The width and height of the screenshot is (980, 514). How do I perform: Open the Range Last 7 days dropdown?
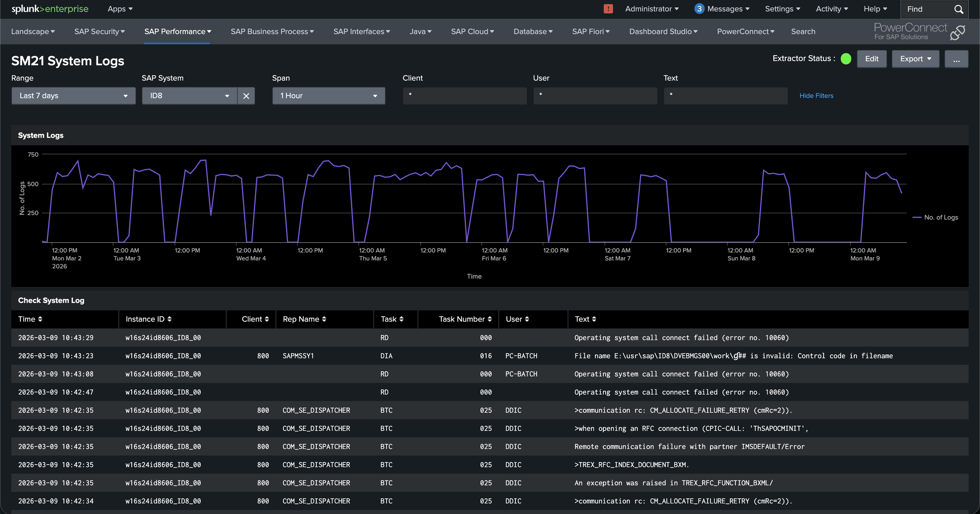click(73, 96)
